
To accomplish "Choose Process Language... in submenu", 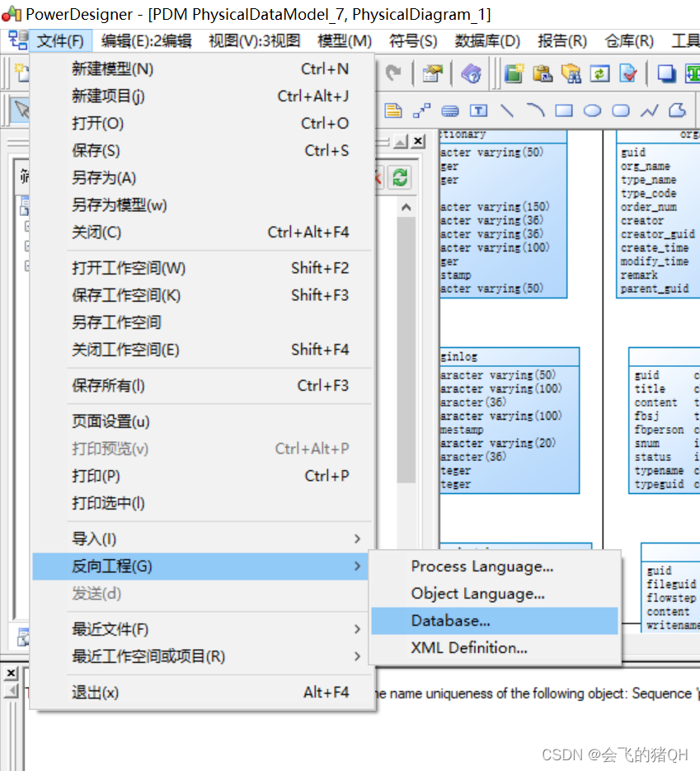I will point(495,566).
